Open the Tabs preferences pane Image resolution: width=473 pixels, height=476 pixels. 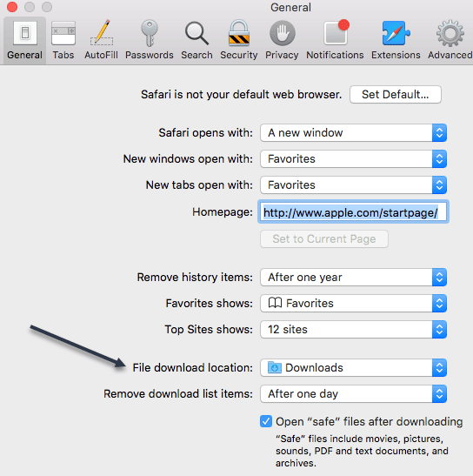[x=63, y=40]
